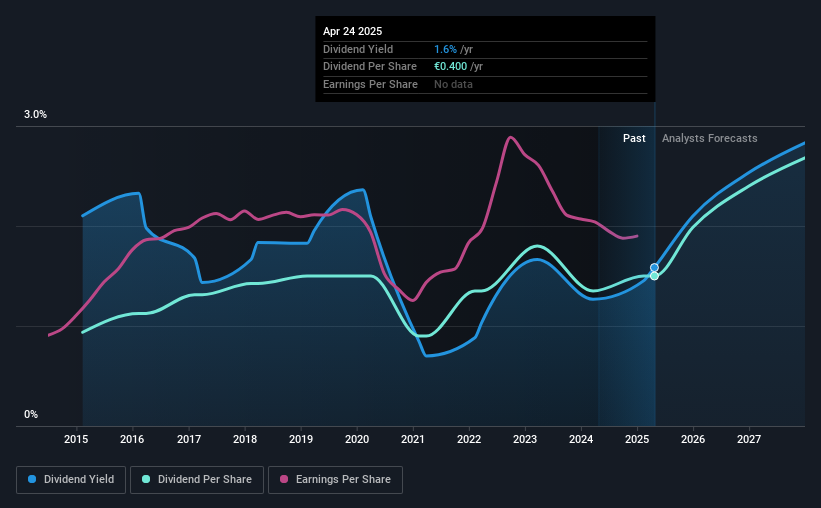Click 'No data' in the tooltip
The width and height of the screenshot is (821, 508).
point(453,84)
